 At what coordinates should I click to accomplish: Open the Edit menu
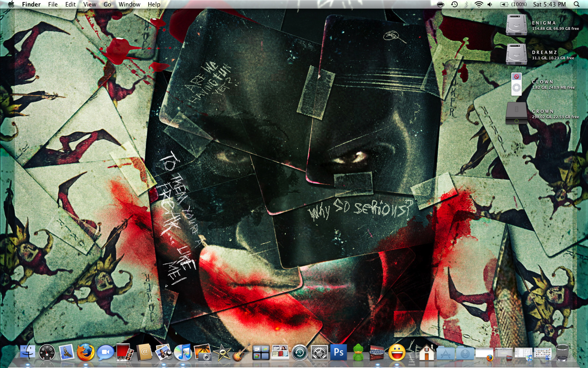71,4
